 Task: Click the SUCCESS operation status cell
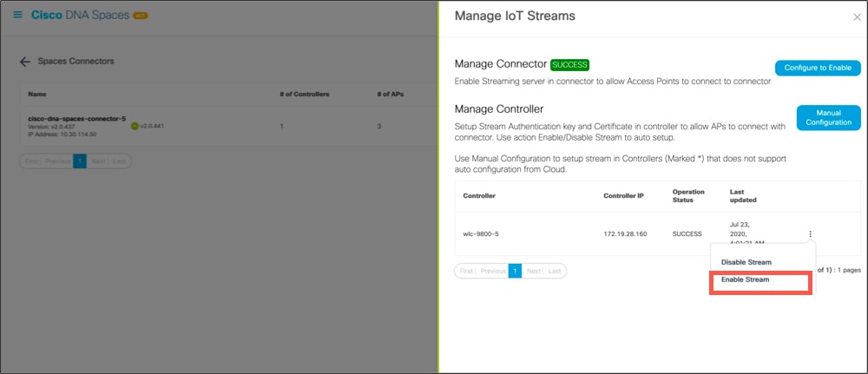(687, 234)
